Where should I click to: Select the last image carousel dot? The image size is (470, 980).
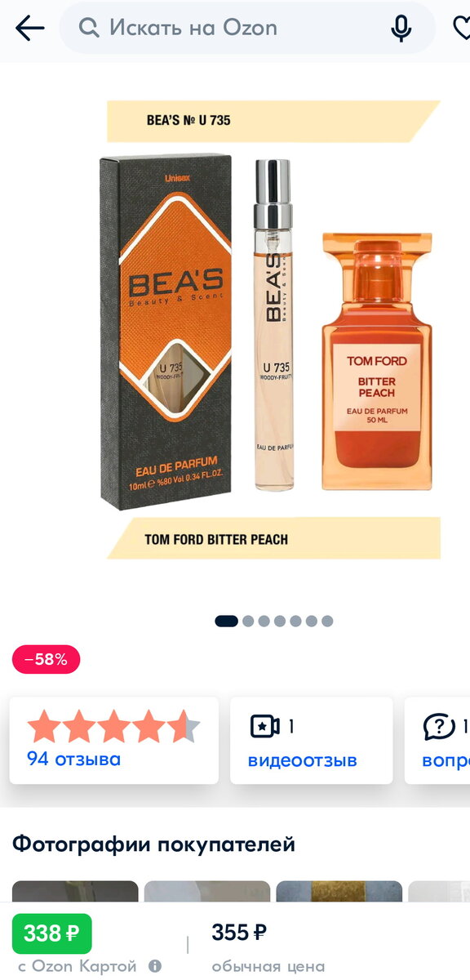pyautogui.click(x=327, y=621)
